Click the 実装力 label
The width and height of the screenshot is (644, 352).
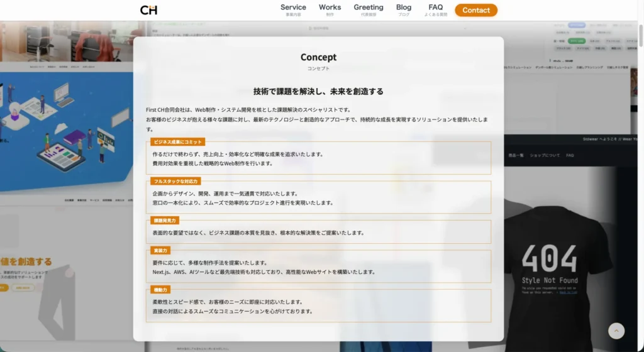[x=160, y=251]
